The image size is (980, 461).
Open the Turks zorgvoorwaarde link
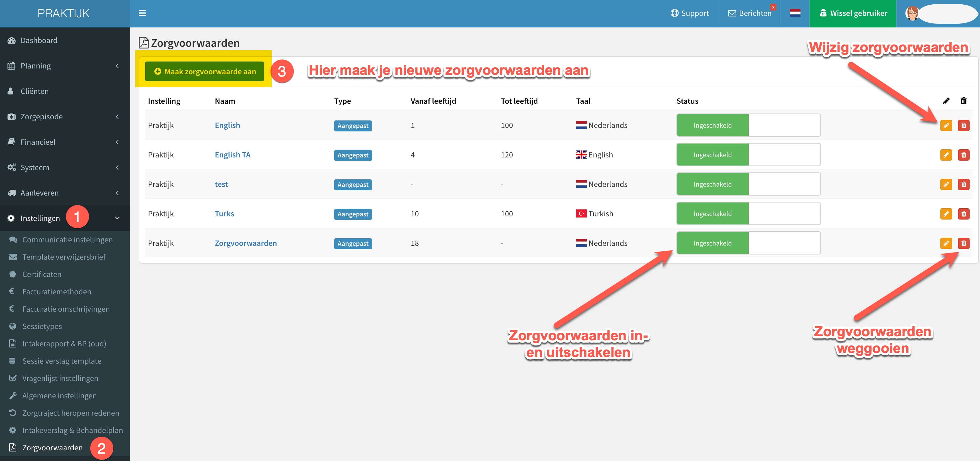pyautogui.click(x=224, y=213)
